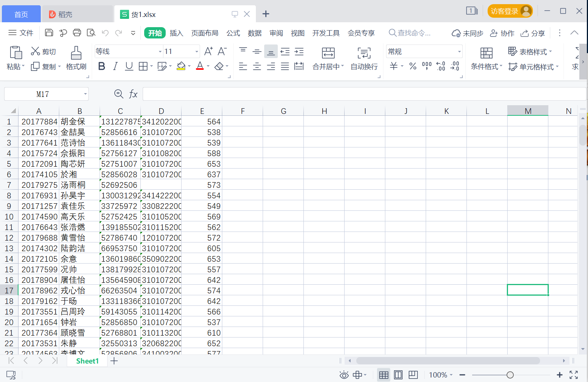Justify text alignment icon
Viewport: 588px width, 382px height.
click(285, 66)
